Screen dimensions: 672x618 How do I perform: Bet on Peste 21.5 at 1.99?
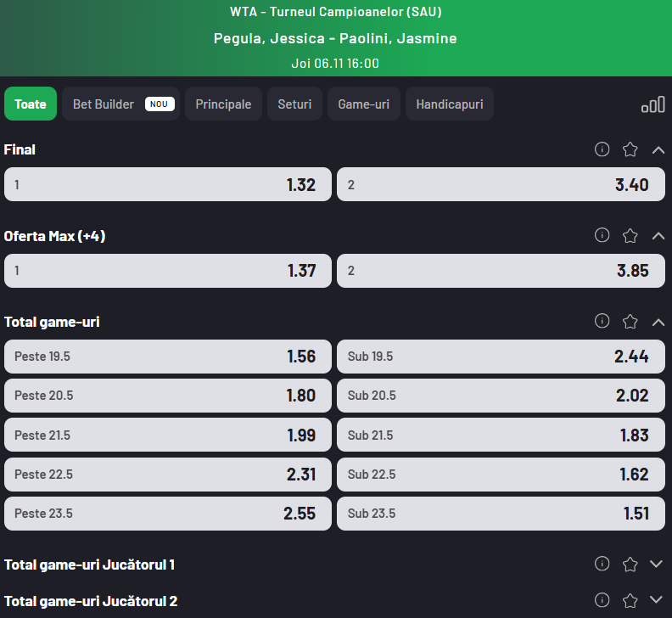click(167, 435)
